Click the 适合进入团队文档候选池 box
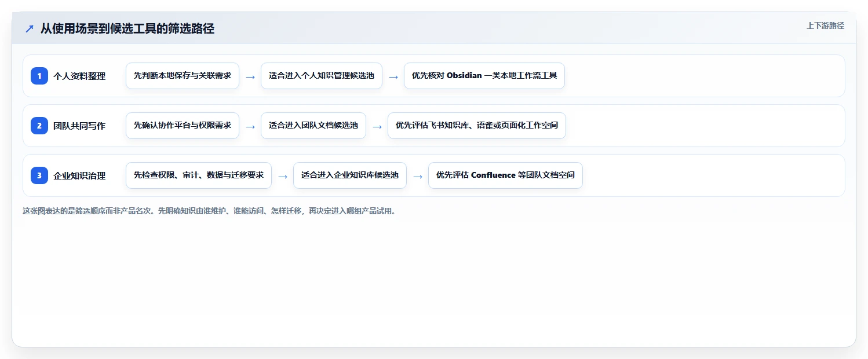Screen dimensions: 868x359 pos(313,126)
